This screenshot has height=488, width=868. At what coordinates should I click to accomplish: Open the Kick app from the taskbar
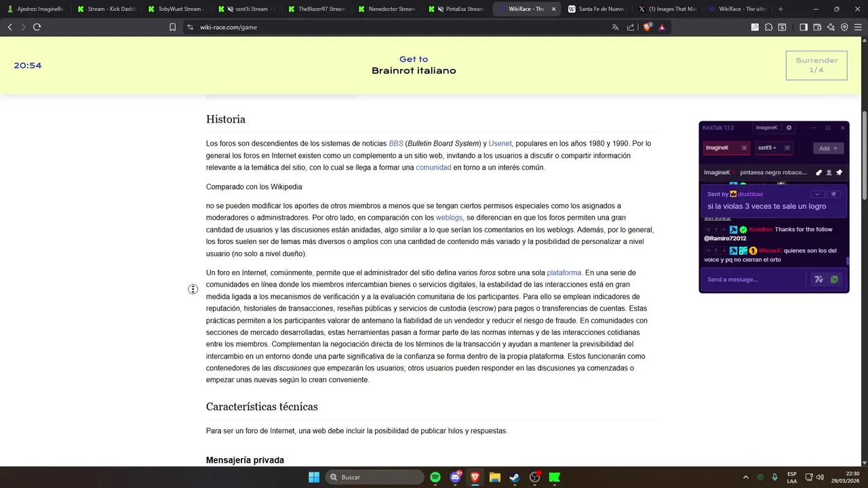555,477
